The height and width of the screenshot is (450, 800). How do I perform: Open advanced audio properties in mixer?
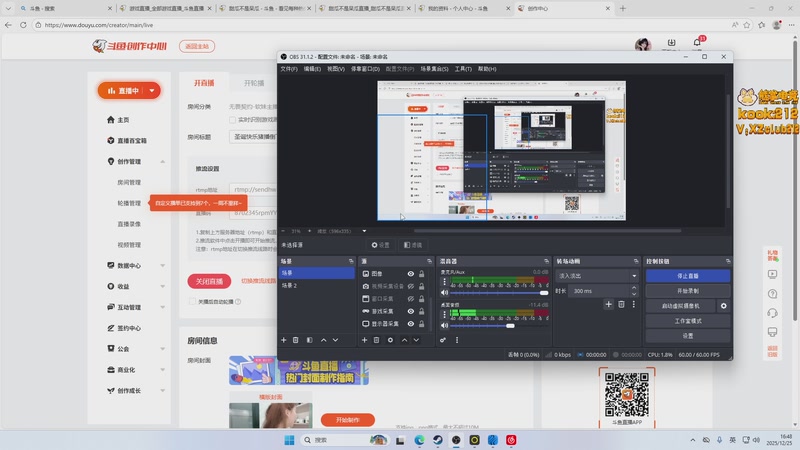pyautogui.click(x=443, y=340)
